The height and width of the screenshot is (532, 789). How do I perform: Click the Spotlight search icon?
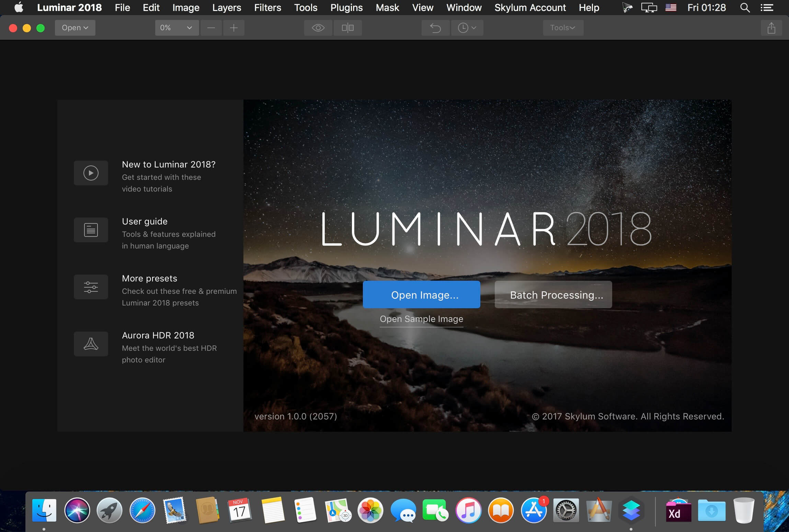[x=744, y=8]
